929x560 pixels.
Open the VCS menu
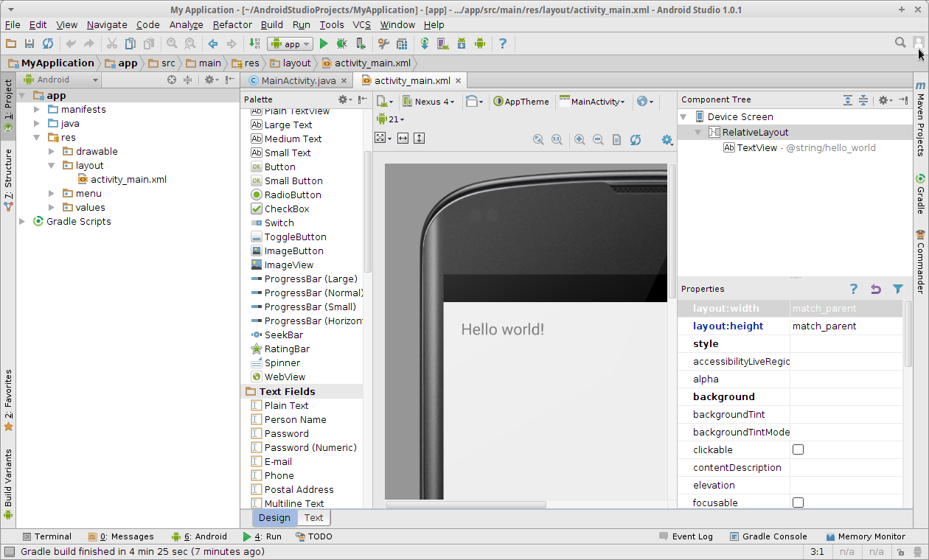click(x=361, y=24)
